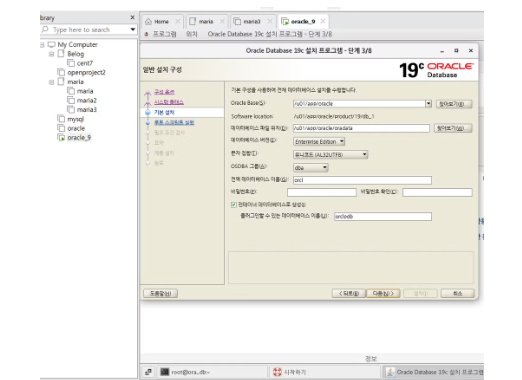Open the Oracle Base path dropdown
Screen dimensions: 522x380
tap(428, 104)
